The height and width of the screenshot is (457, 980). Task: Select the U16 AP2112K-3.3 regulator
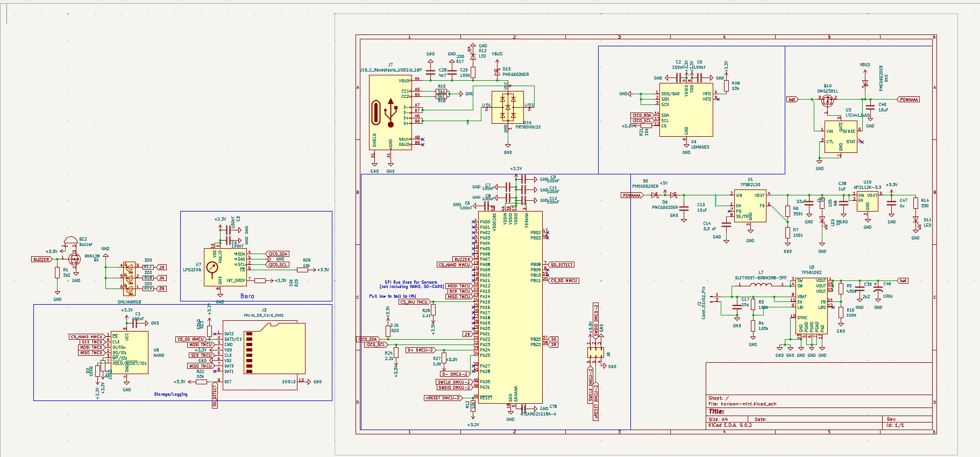867,201
